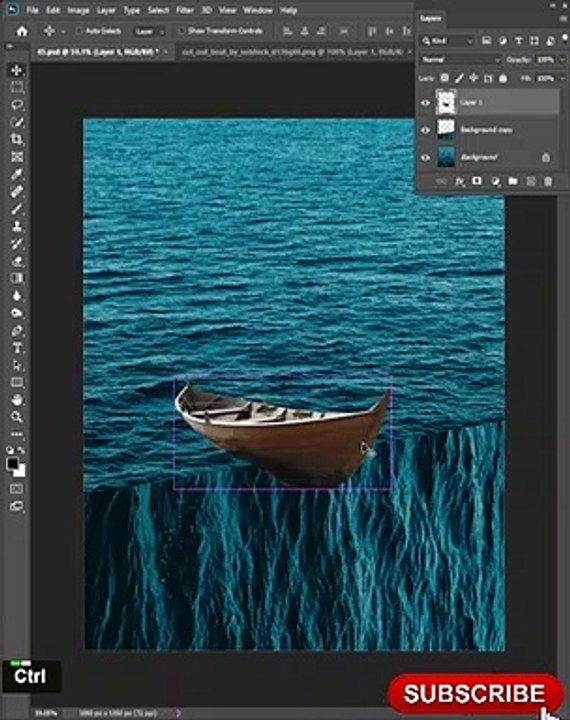Select the Gradient tool
The image size is (570, 720).
pyautogui.click(x=17, y=278)
